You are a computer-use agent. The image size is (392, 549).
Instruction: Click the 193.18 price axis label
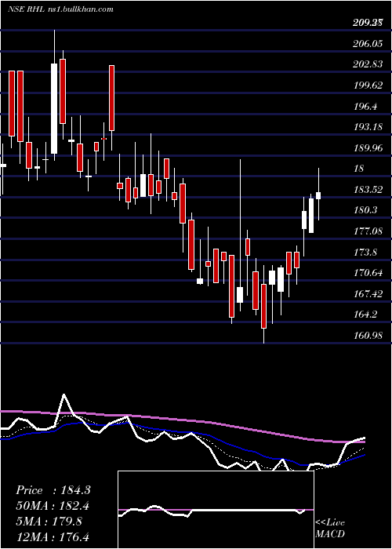(368, 127)
